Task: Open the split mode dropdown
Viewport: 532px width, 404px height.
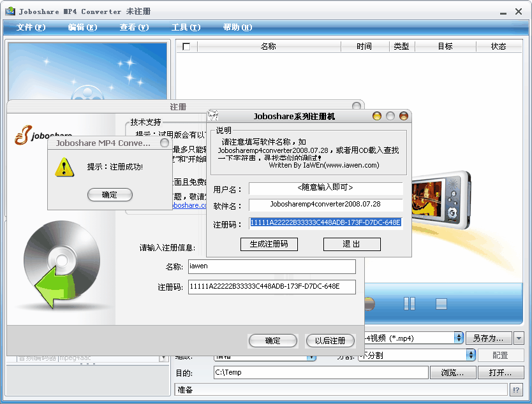Action: (x=471, y=355)
